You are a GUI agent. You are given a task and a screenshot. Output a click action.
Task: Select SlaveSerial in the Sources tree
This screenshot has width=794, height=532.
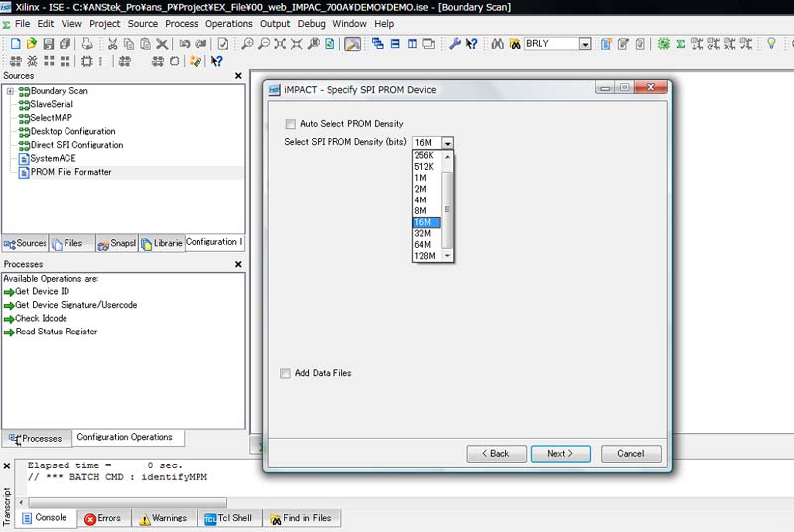click(x=52, y=105)
